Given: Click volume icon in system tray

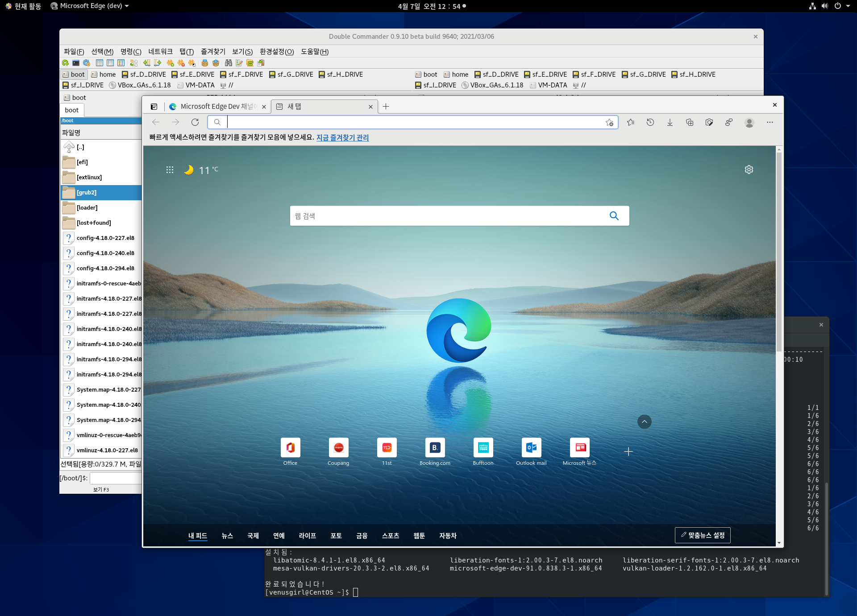Looking at the screenshot, I should pyautogui.click(x=825, y=6).
